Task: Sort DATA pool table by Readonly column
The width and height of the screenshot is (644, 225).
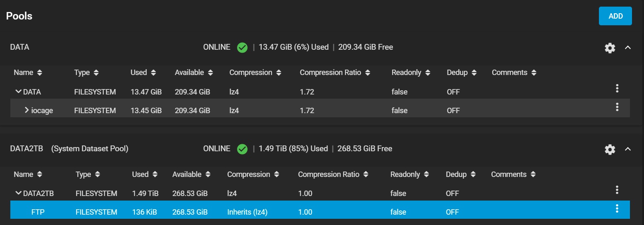Action: tap(411, 73)
